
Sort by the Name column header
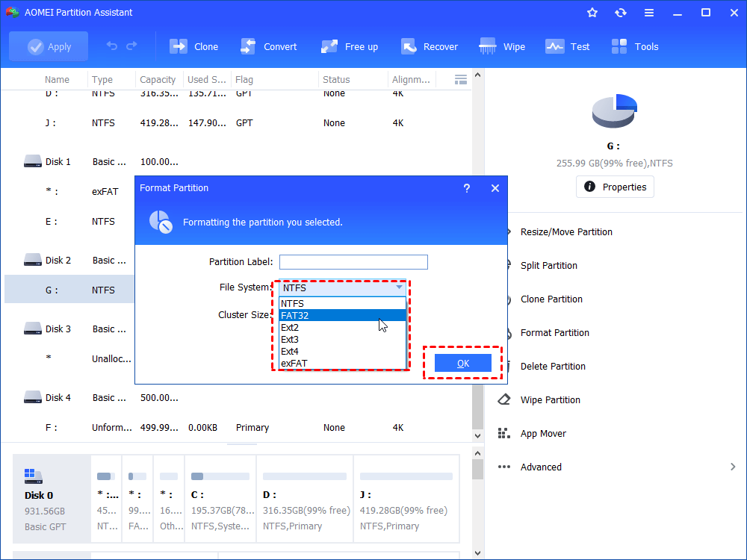point(58,80)
